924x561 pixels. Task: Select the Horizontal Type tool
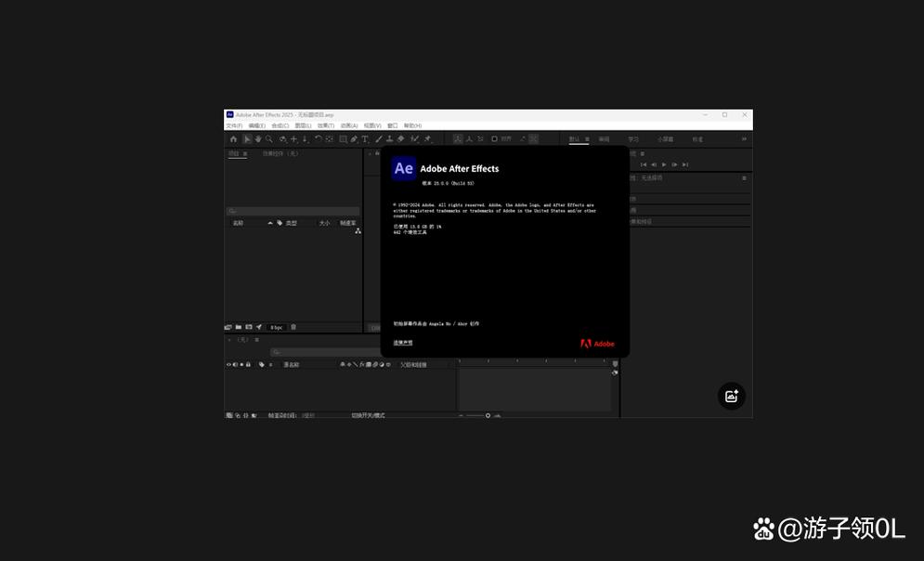365,139
